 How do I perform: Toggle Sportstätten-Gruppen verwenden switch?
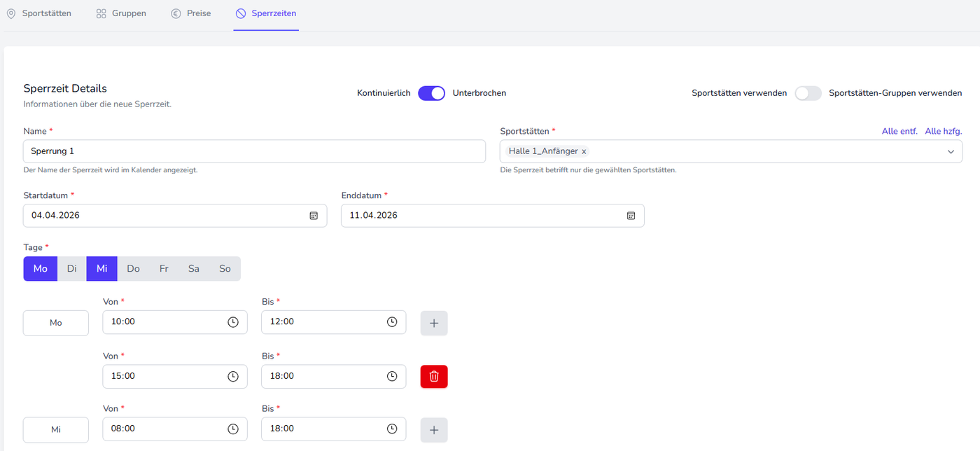[808, 93]
